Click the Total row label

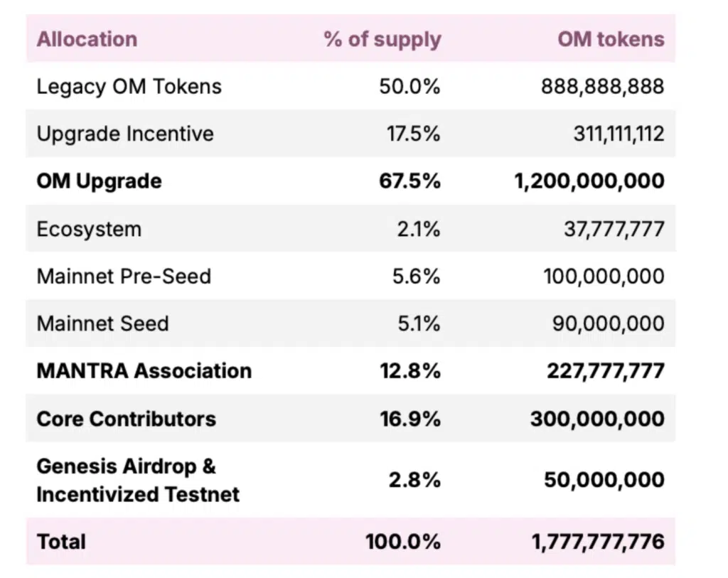[61, 542]
